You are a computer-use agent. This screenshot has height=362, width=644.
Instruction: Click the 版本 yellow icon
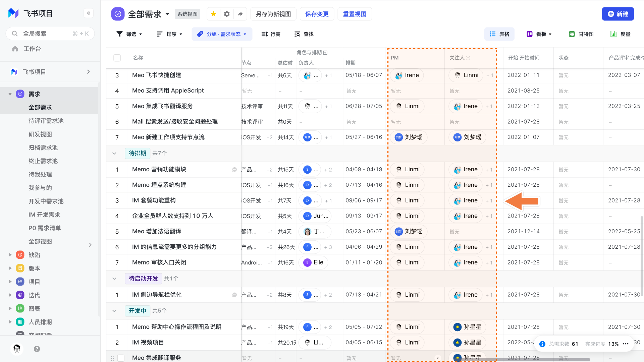20,268
